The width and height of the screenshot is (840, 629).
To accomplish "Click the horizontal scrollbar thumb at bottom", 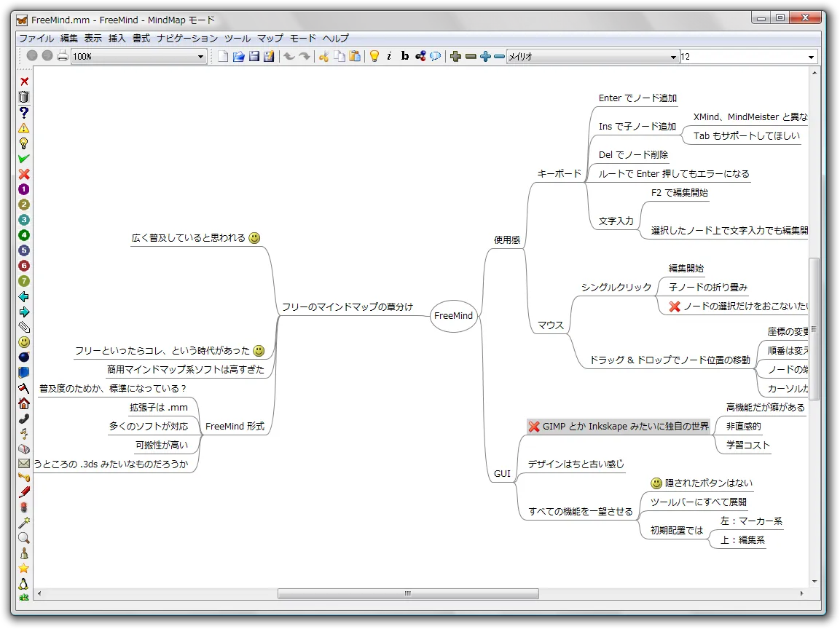I will tap(408, 594).
